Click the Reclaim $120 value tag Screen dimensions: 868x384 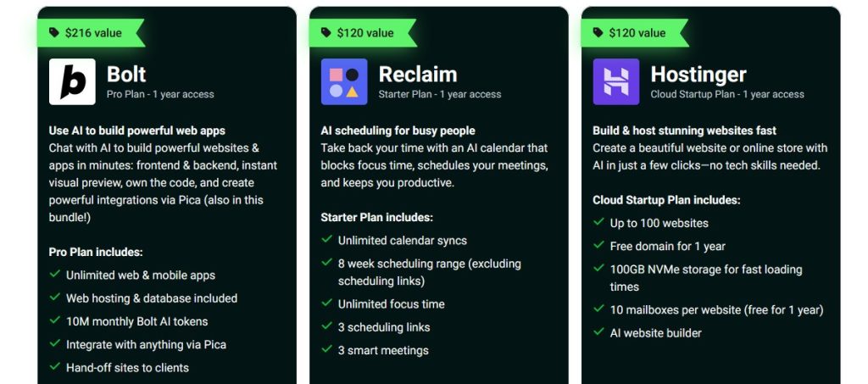(364, 33)
